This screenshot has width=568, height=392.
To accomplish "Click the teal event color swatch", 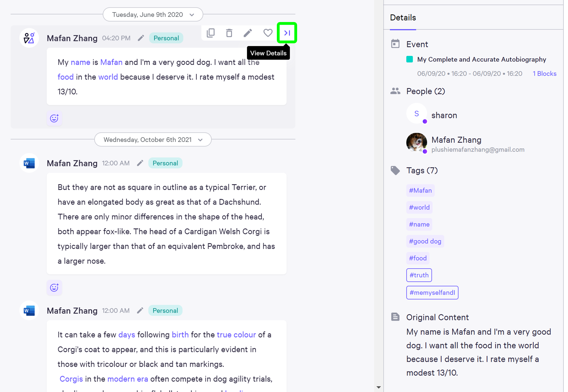I will 409,59.
